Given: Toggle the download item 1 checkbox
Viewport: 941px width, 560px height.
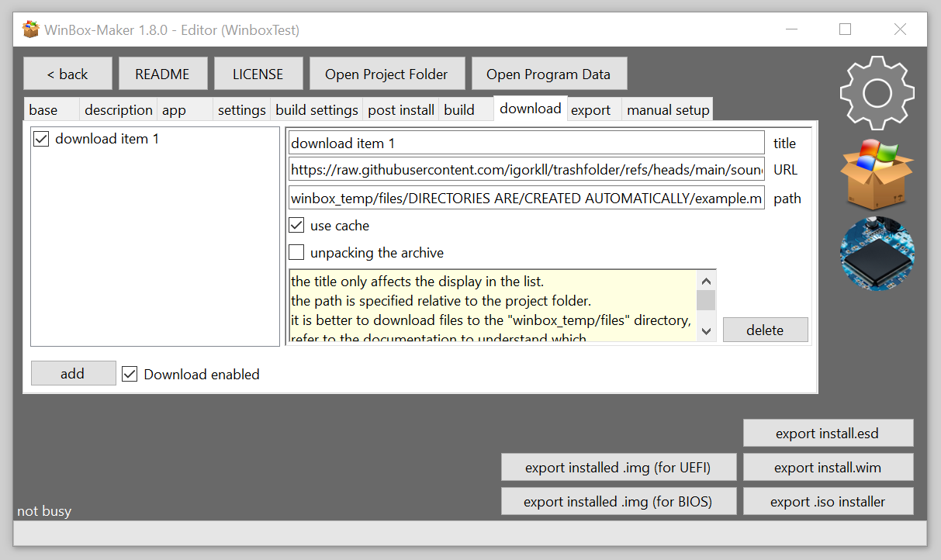Looking at the screenshot, I should [41, 139].
